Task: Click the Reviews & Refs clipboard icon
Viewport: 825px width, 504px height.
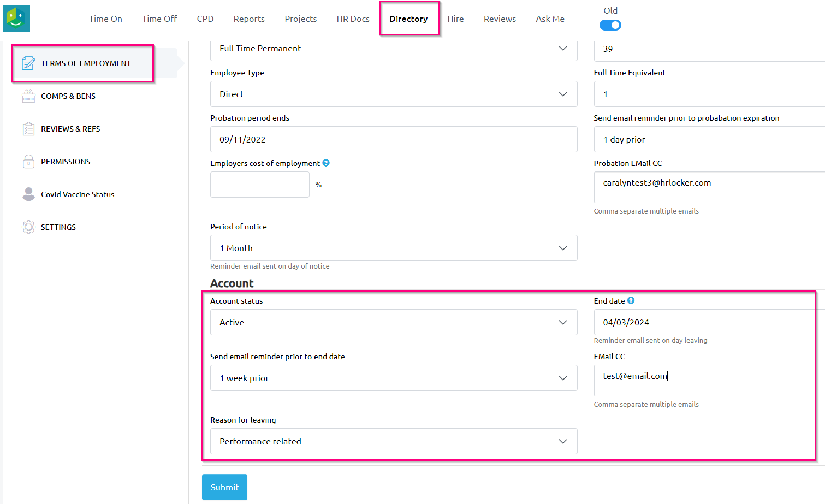Action: tap(28, 129)
